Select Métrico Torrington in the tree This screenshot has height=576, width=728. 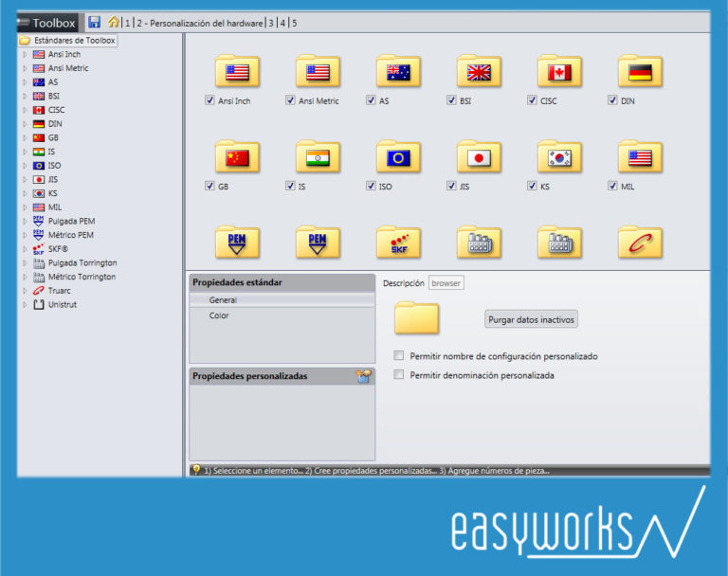coord(82,277)
